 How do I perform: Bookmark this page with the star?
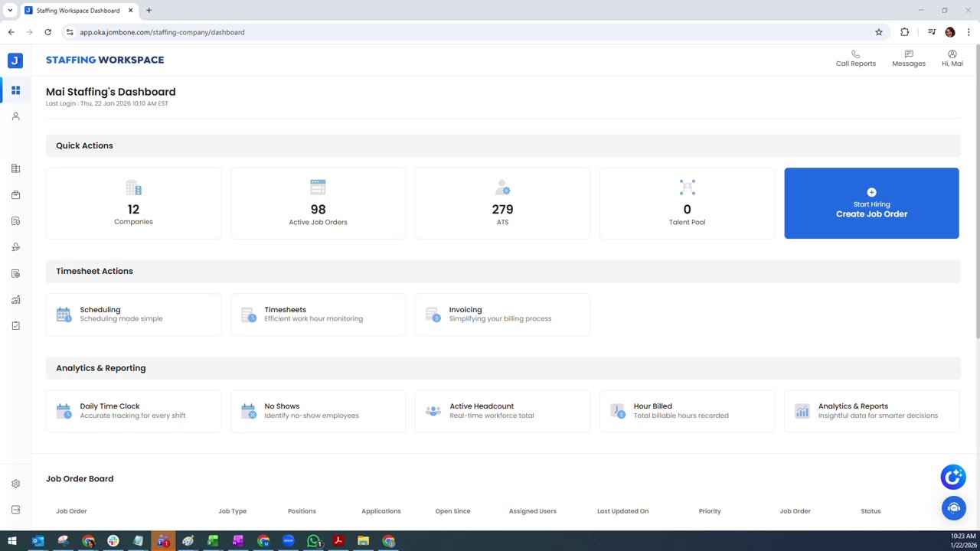879,32
